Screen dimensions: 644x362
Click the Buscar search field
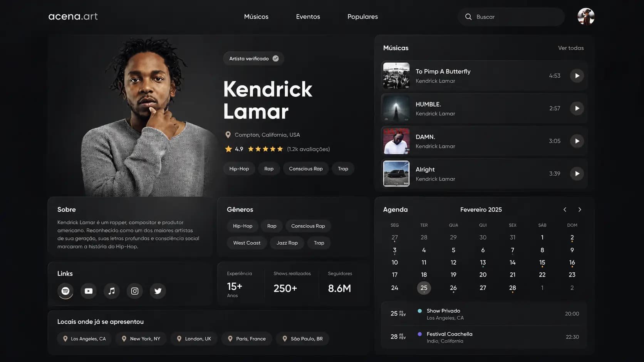click(x=511, y=17)
